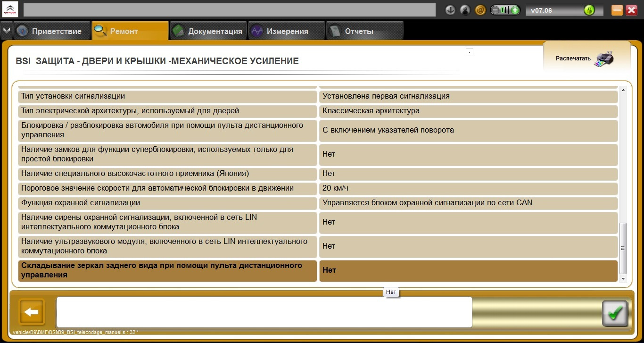This screenshot has width=644, height=343.
Task: Click the magnifier icon on Ремонт tab
Action: (x=100, y=31)
